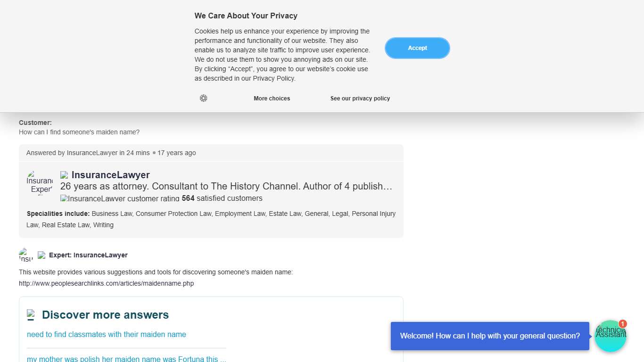Click the badge icon beside InsuranceLawyer heading
Viewport: 644px width, 362px height.
[x=64, y=175]
